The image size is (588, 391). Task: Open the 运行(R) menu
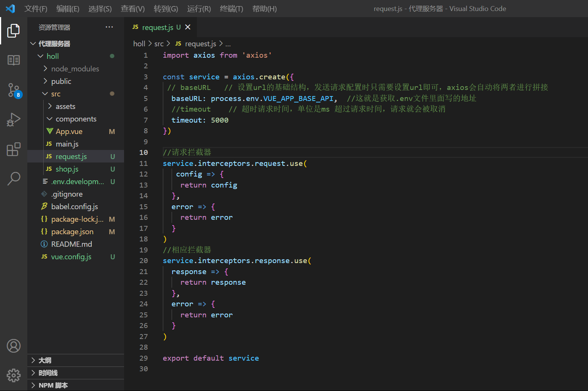coord(199,9)
